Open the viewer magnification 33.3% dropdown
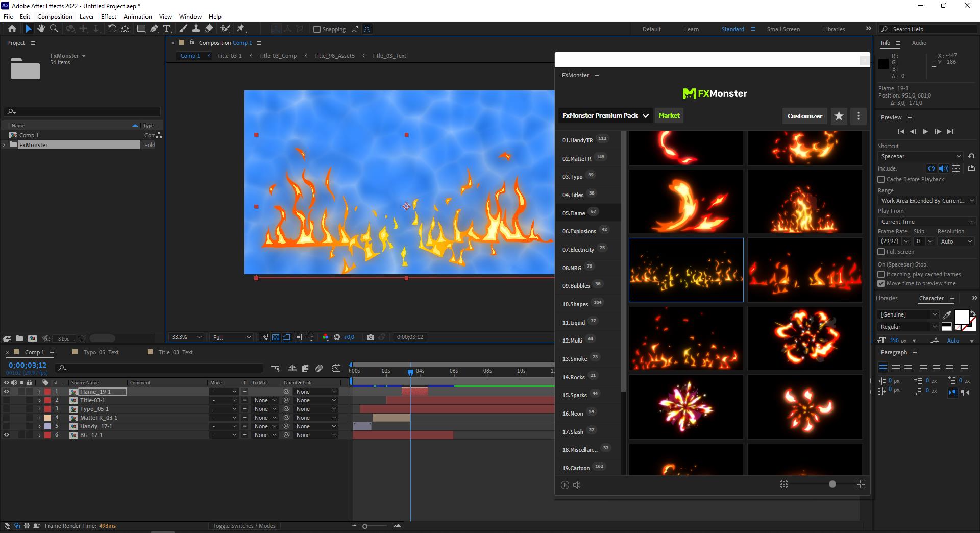 pos(186,337)
